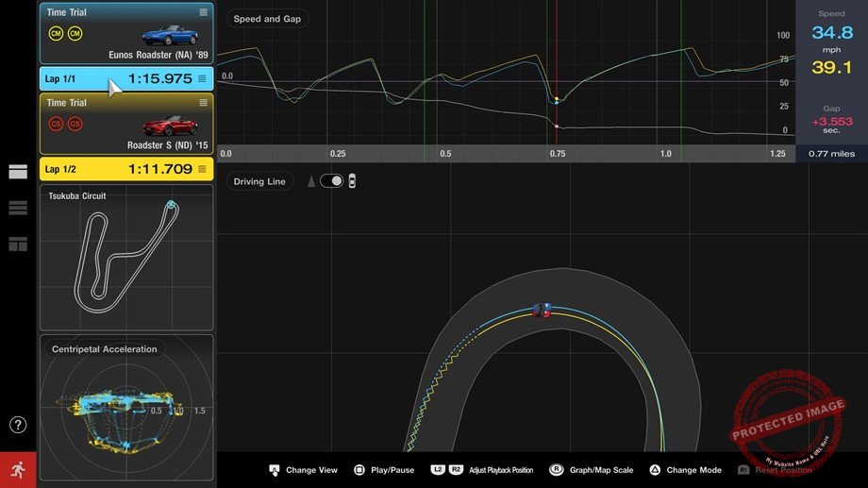The height and width of the screenshot is (488, 868).
Task: Click the Graph/Map Scale text label
Action: pyautogui.click(x=601, y=470)
